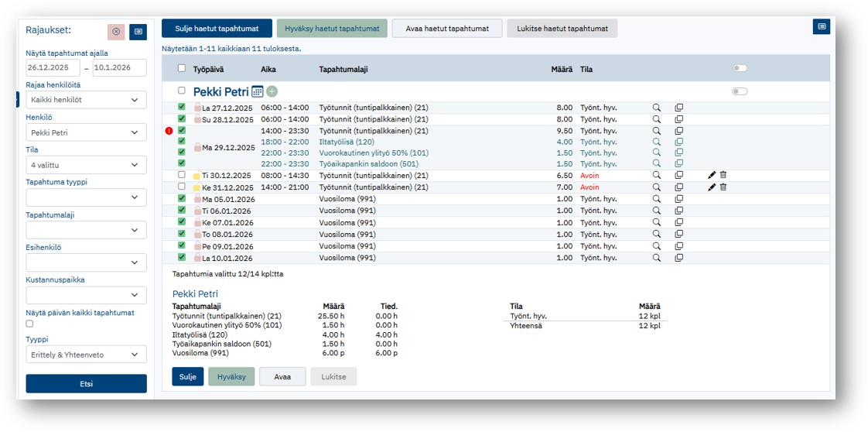The height and width of the screenshot is (432, 868).
Task: Open the Pekki Petri name heading link
Action: [x=221, y=92]
